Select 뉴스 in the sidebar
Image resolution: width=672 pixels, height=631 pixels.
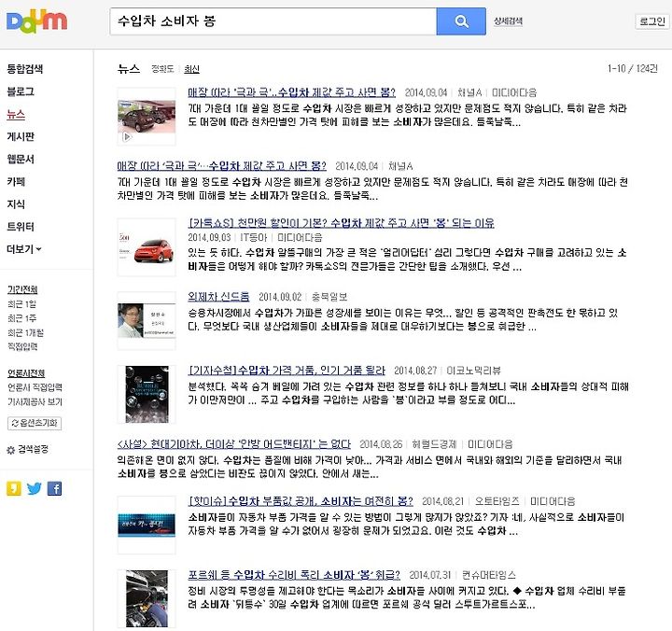tap(16, 114)
